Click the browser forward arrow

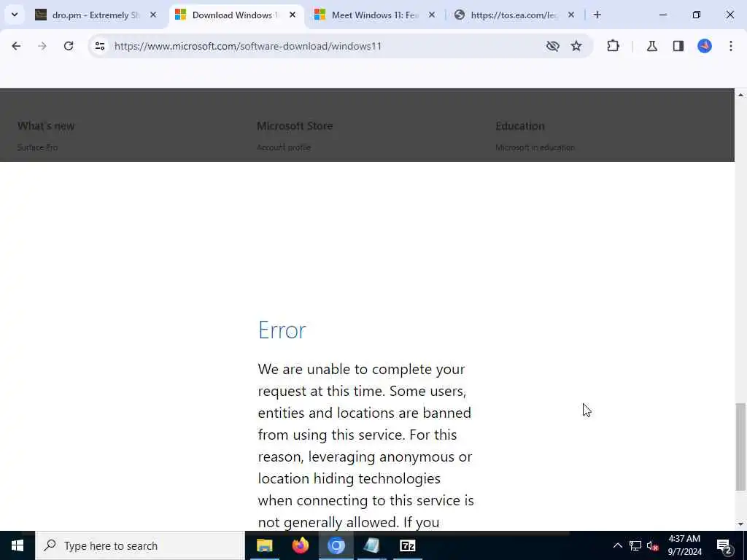coord(42,46)
